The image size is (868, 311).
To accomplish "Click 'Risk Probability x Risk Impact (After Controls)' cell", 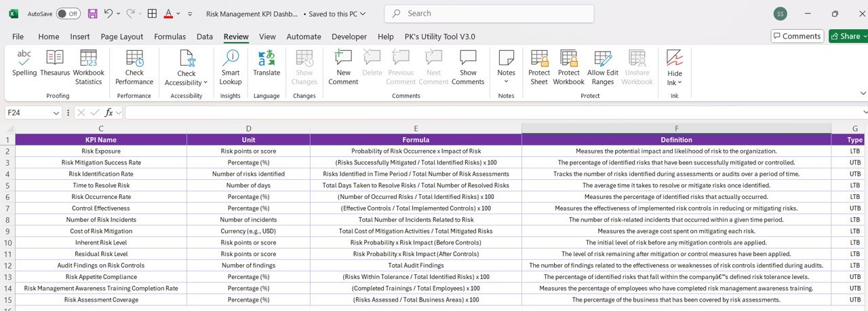I will click(x=416, y=253).
